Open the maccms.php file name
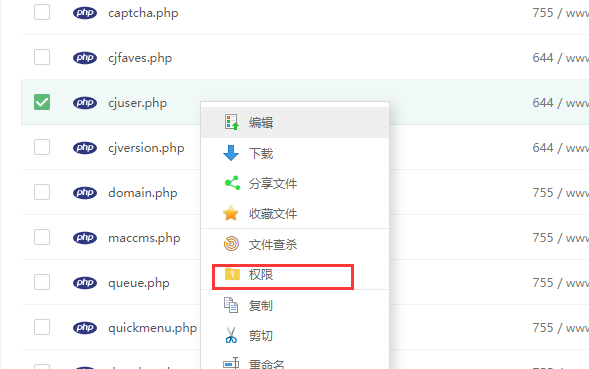Screen dimensions: 589x369 (144, 238)
